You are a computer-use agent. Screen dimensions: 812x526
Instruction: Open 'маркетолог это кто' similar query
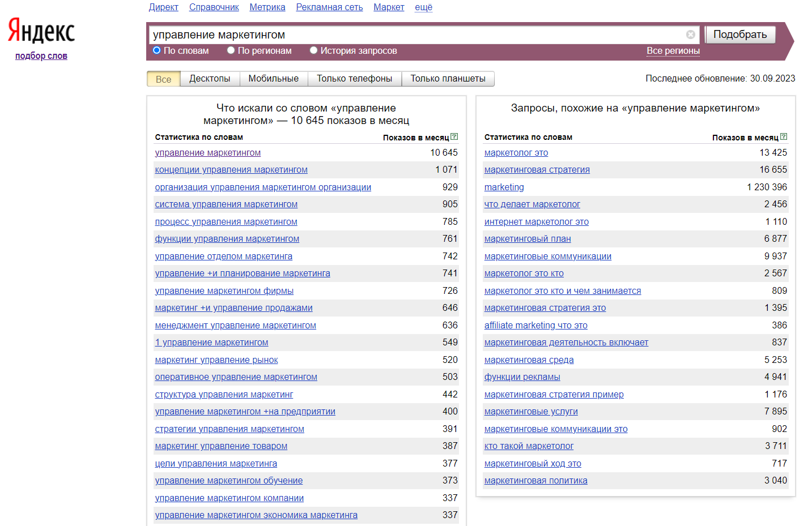tap(524, 273)
